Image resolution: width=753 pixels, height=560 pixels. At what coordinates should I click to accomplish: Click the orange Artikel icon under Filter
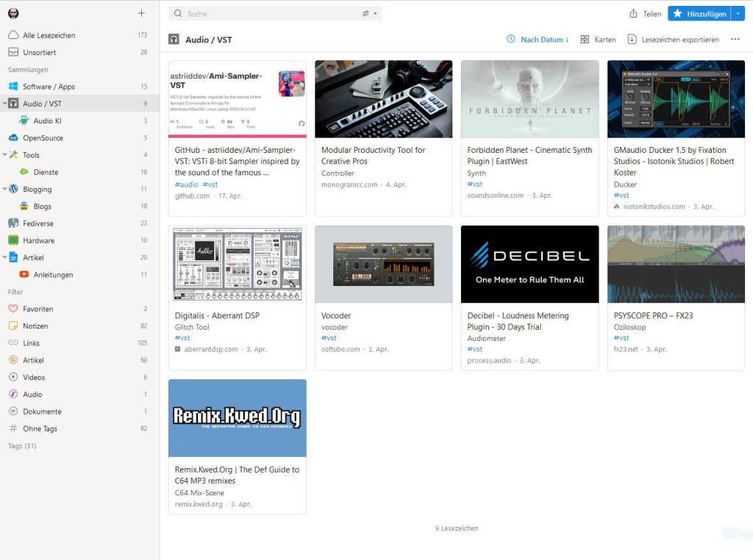tap(13, 360)
